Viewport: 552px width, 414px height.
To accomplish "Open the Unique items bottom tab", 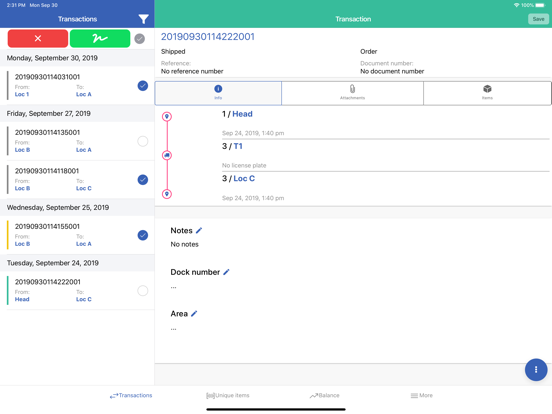I will click(228, 396).
